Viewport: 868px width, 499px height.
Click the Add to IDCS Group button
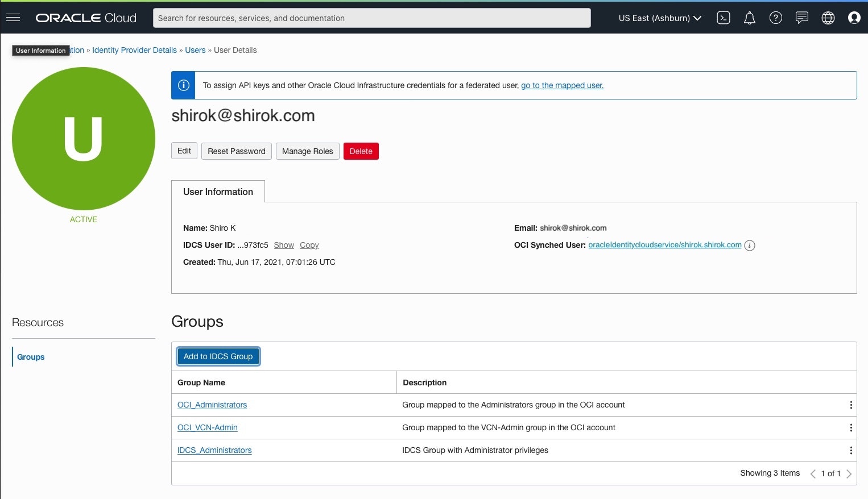point(218,356)
